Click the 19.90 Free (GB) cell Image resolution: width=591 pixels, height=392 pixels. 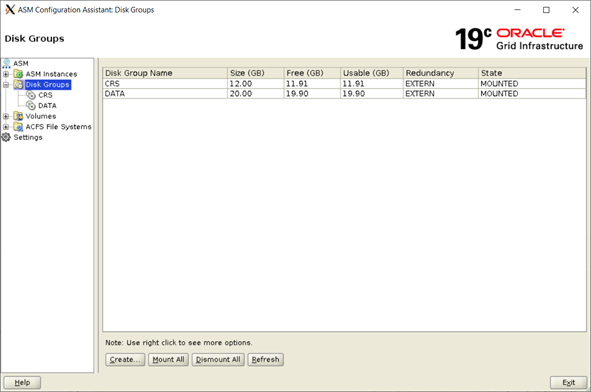312,93
